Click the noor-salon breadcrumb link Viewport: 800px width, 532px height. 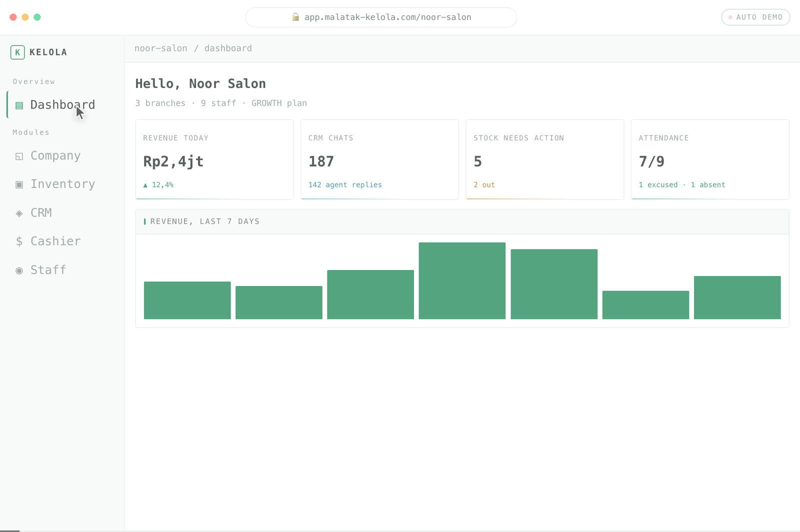point(161,48)
